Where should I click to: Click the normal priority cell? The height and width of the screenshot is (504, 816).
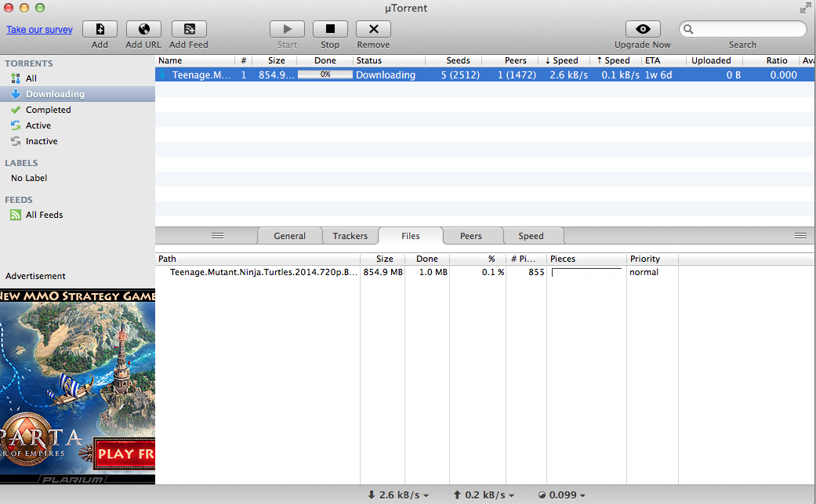click(x=644, y=272)
